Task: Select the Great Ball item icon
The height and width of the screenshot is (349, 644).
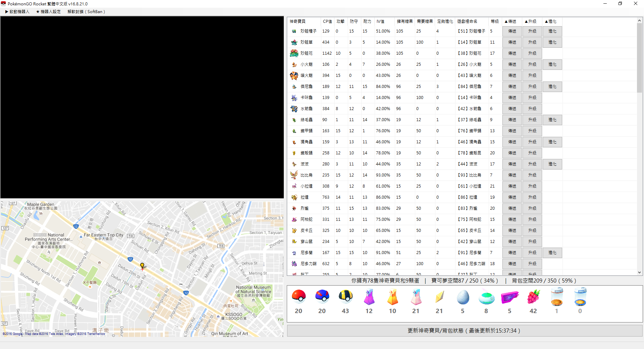Action: 322,297
